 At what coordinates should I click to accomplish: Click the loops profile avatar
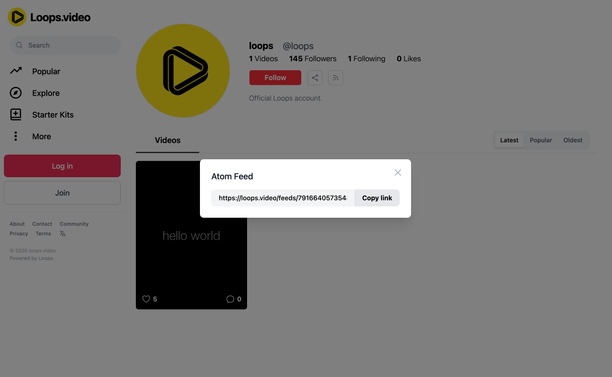click(183, 71)
